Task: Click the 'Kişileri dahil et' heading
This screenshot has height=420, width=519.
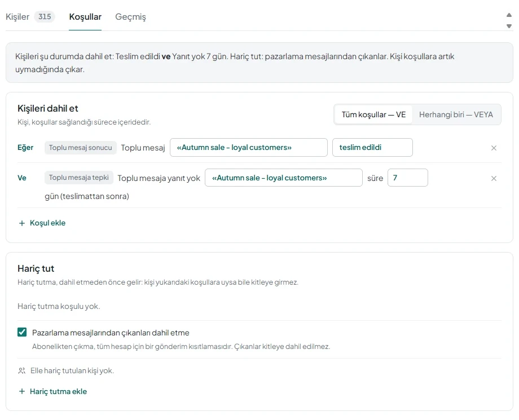Action: 47,108
